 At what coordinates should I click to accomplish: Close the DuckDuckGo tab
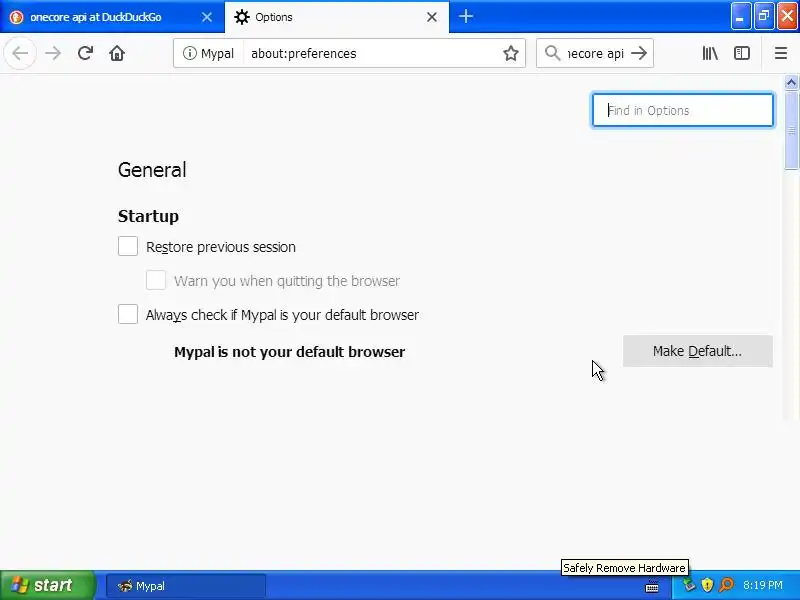pos(207,17)
